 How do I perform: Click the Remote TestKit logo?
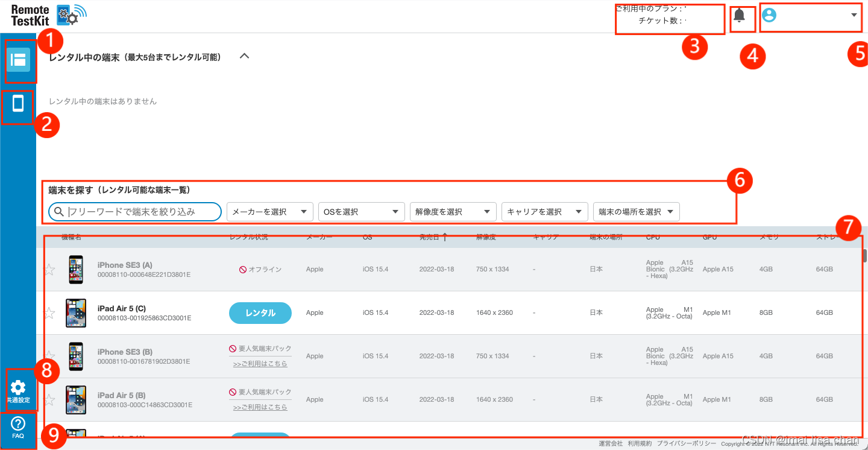[49, 15]
